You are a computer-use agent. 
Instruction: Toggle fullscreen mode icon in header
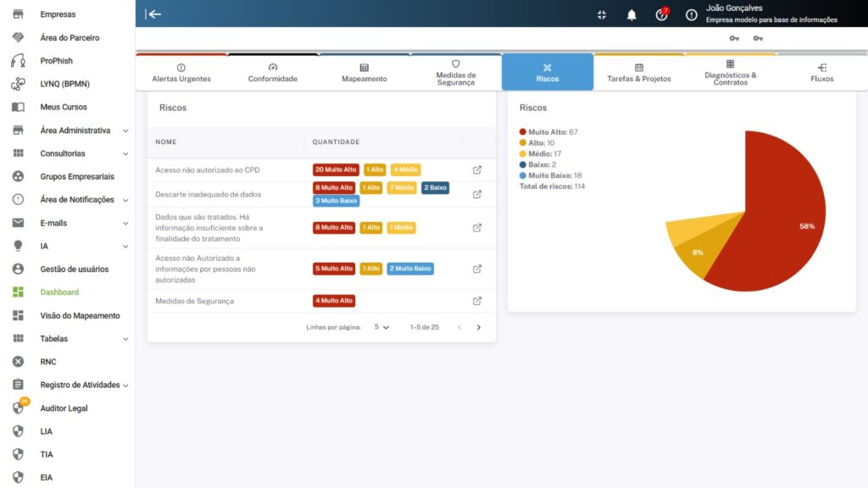coord(602,14)
